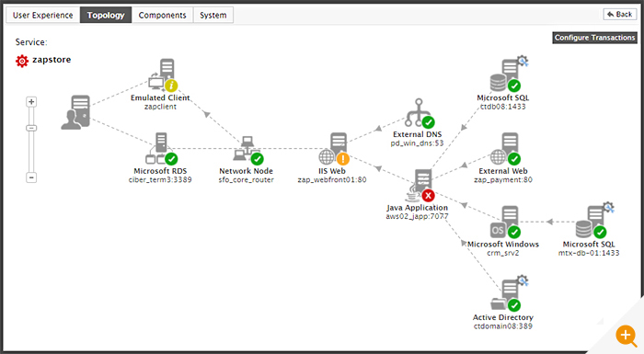The image size is (644, 354).
Task: Click the red zapstore service gear icon
Action: [x=22, y=61]
